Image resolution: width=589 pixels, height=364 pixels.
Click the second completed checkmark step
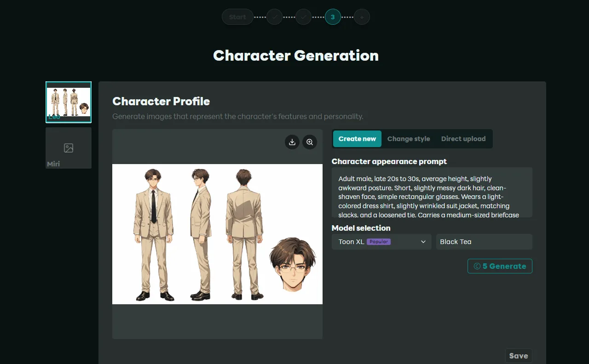pyautogui.click(x=303, y=17)
